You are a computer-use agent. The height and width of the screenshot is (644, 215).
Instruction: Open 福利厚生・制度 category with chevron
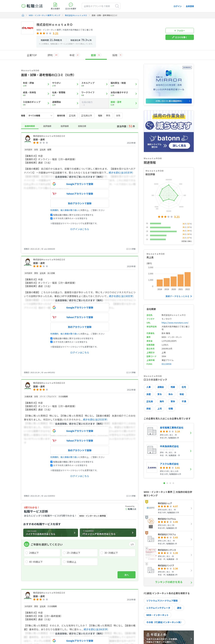point(124,84)
